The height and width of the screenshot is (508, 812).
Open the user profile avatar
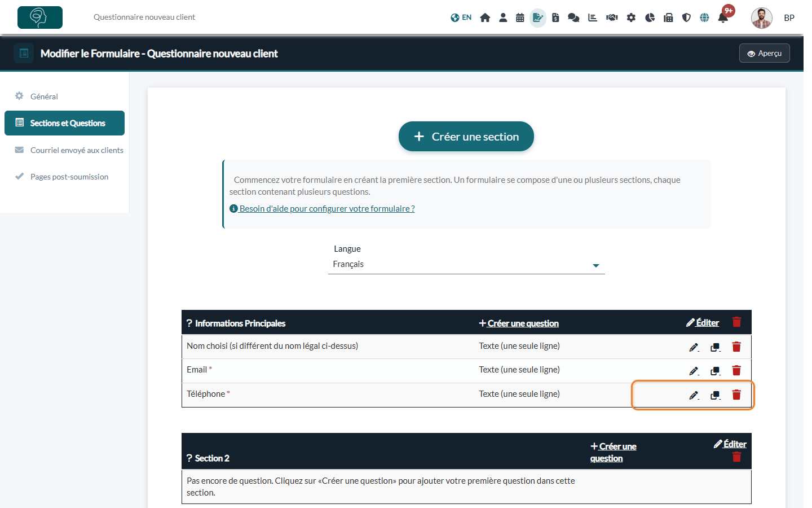tap(762, 18)
